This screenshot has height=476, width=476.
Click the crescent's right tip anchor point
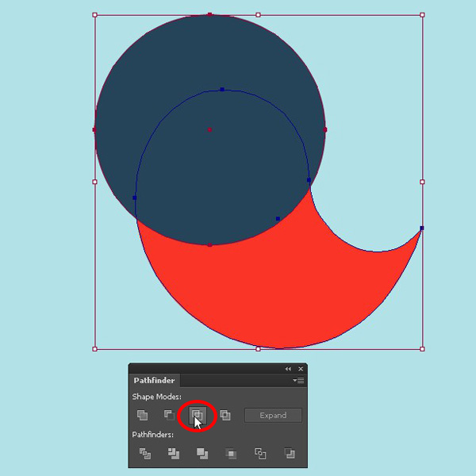click(x=422, y=228)
